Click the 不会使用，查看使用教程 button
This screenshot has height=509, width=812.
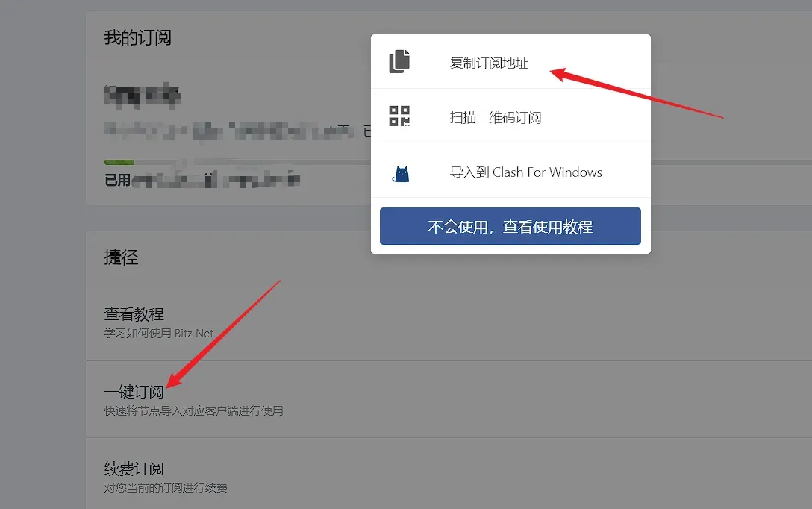point(510,226)
